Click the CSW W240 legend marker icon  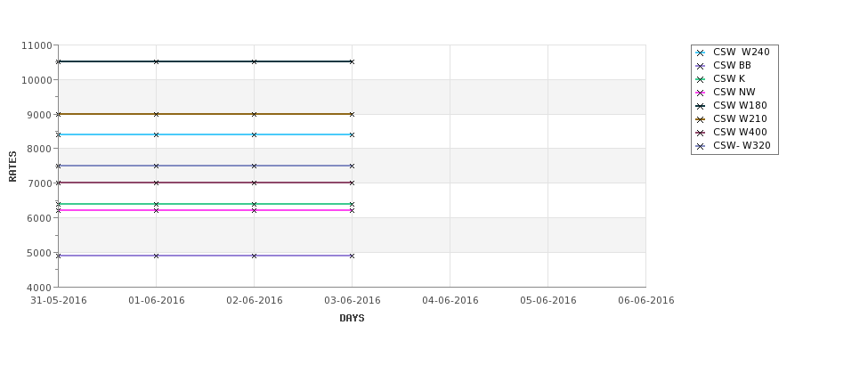click(x=701, y=53)
